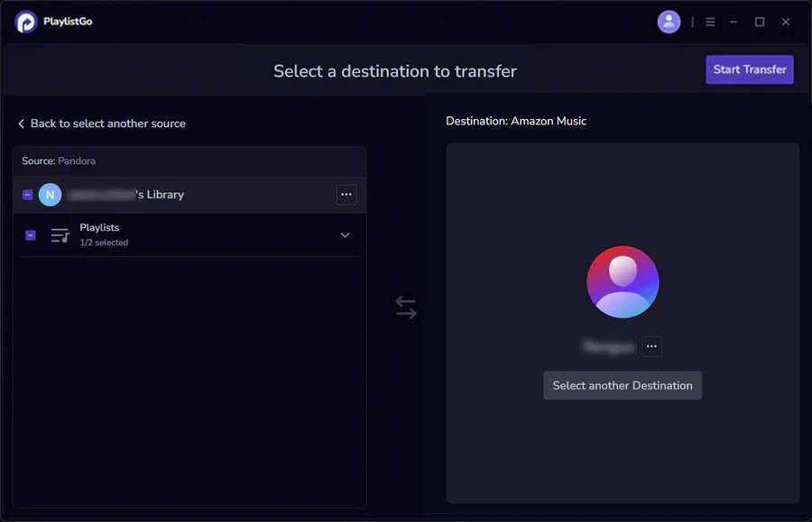Click Select another Destination button
This screenshot has height=522, width=812.
coord(623,386)
